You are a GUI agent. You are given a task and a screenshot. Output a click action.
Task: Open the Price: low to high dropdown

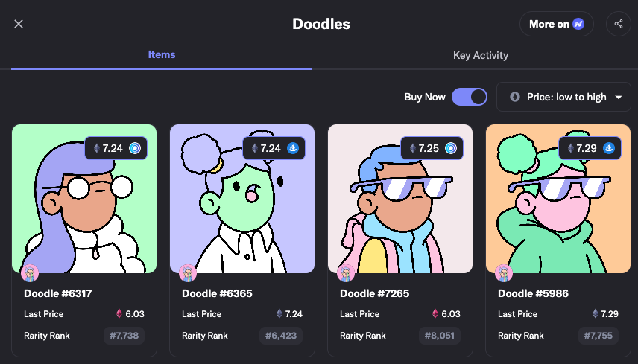(x=563, y=97)
